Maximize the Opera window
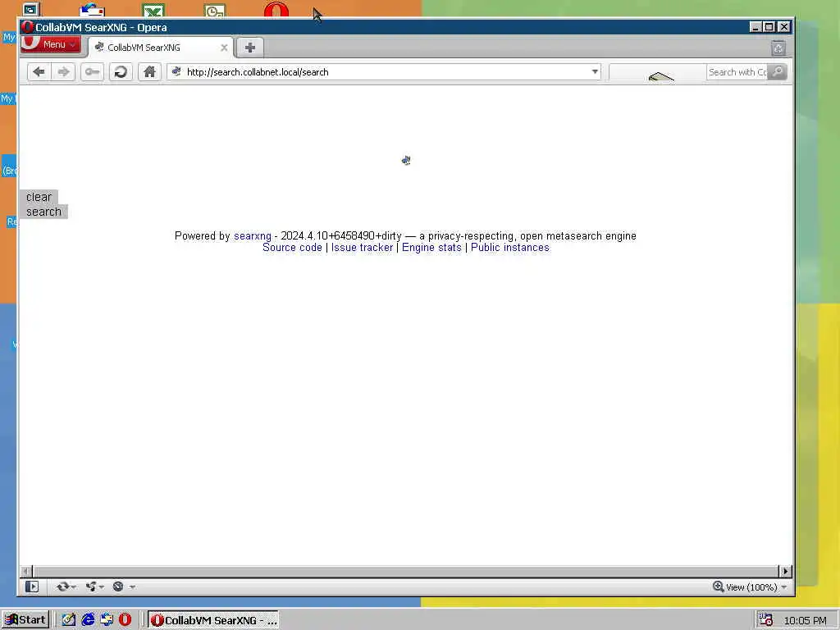 (x=769, y=27)
